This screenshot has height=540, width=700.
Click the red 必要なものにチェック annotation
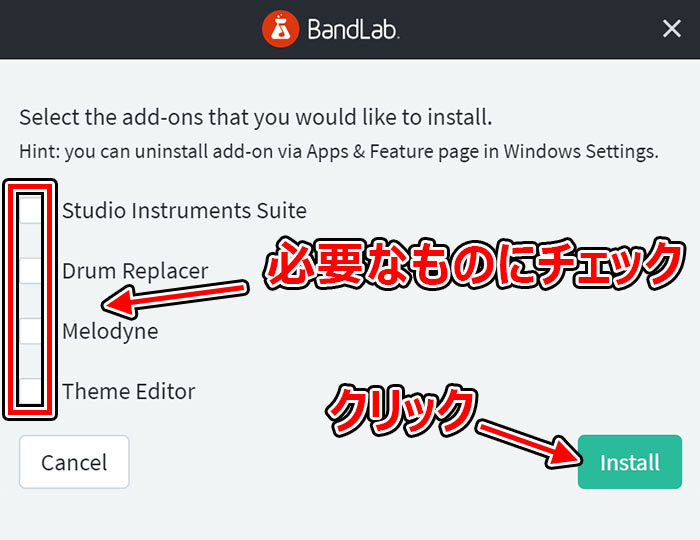point(474,263)
